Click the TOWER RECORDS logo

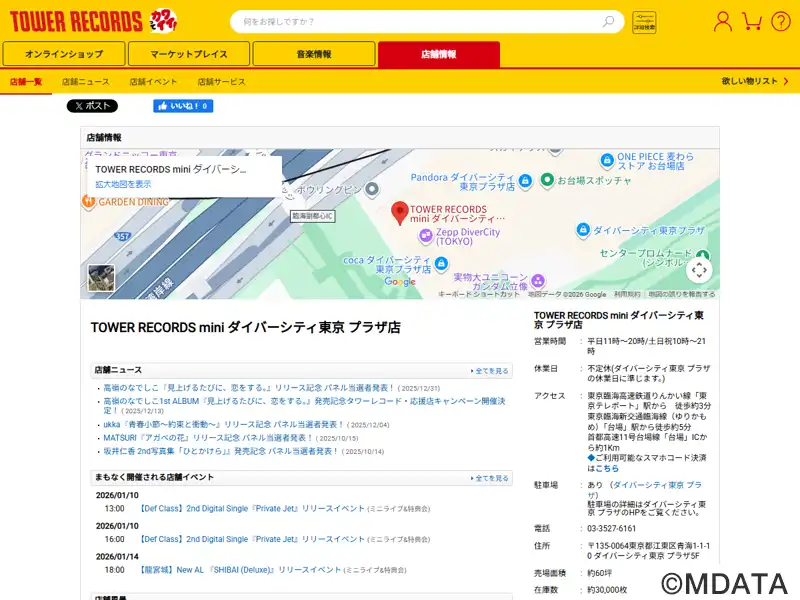coord(76,21)
